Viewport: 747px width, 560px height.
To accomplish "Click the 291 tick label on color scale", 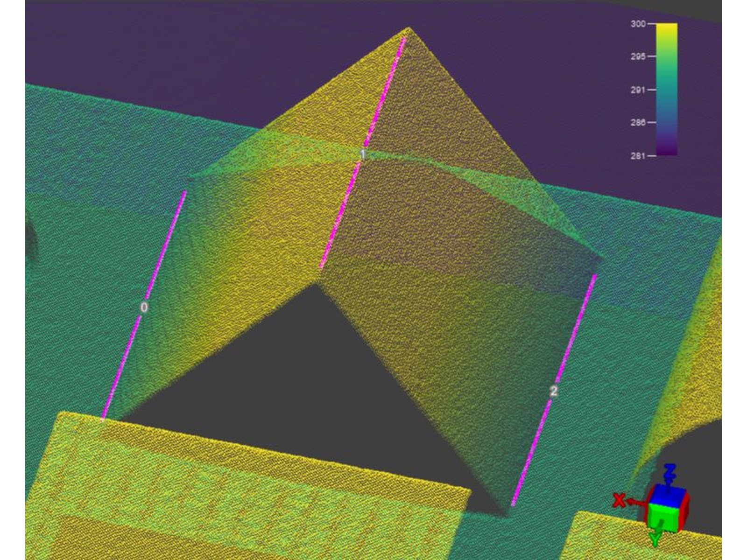I will [638, 90].
